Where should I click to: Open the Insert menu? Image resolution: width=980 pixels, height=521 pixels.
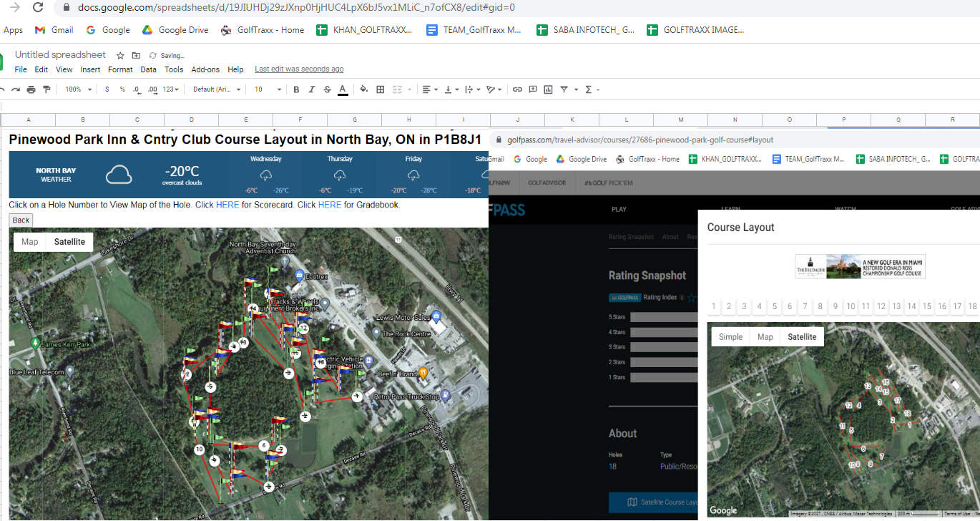(x=90, y=69)
